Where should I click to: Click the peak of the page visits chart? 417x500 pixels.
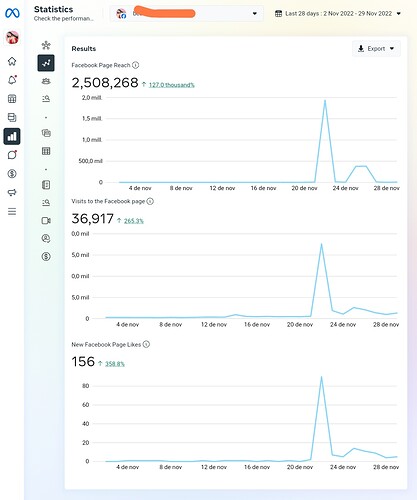click(321, 244)
